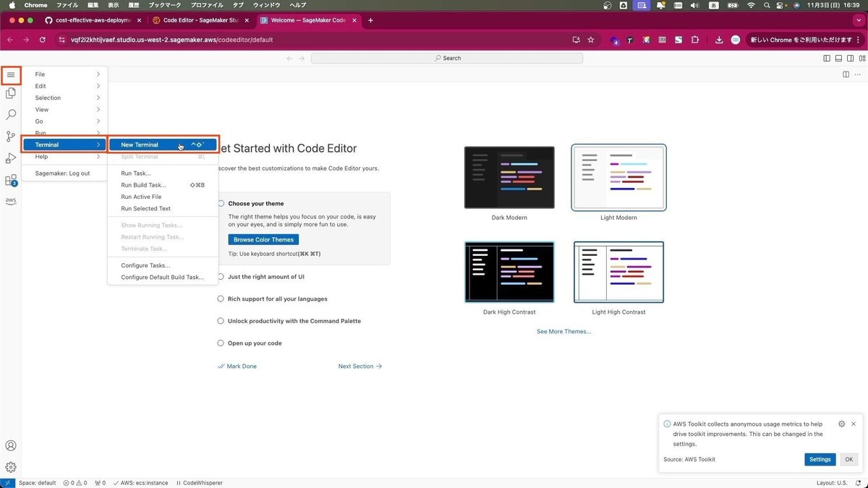Screen dimensions: 868x488
Task: Expand the File menu chevron
Action: click(98, 74)
